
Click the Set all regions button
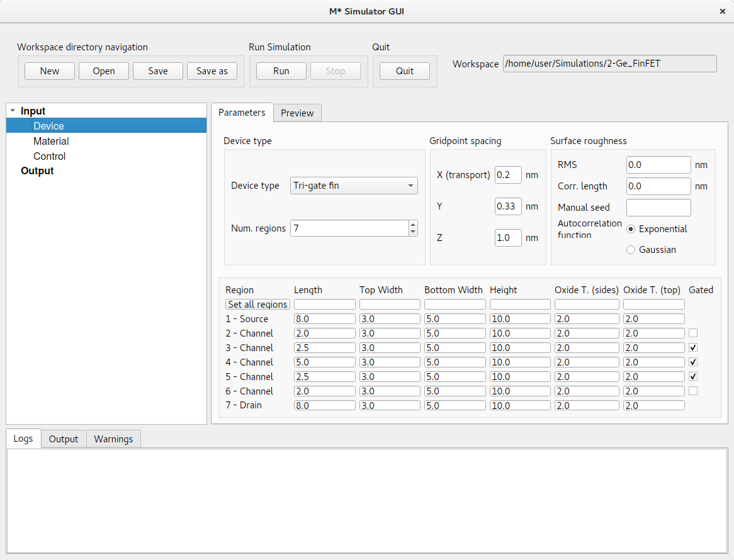(x=257, y=305)
